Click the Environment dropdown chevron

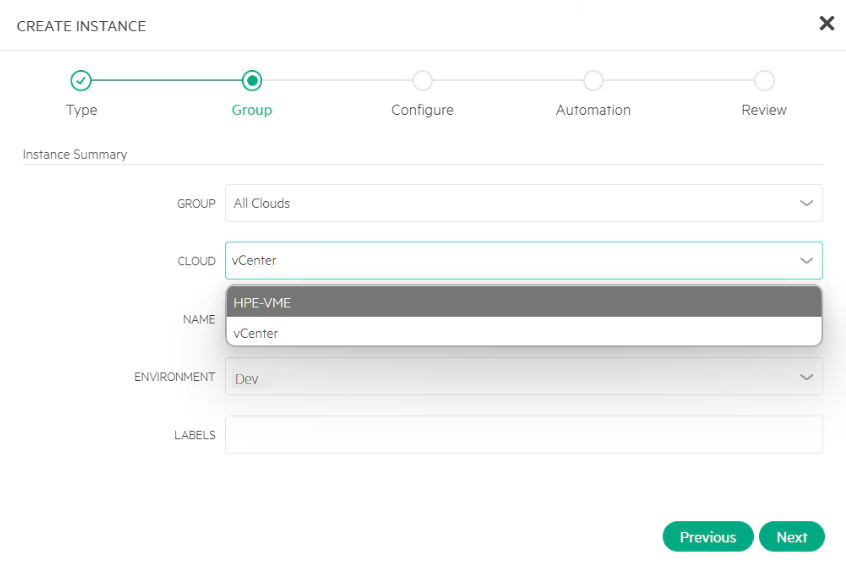tap(806, 377)
